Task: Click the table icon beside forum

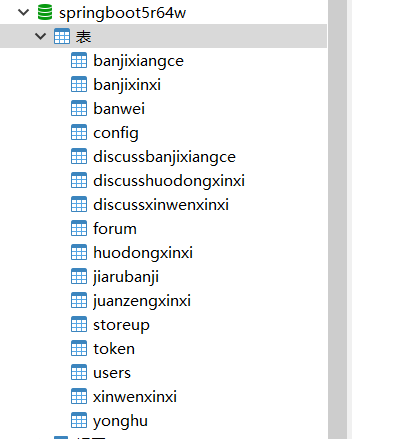Action: tap(79, 228)
